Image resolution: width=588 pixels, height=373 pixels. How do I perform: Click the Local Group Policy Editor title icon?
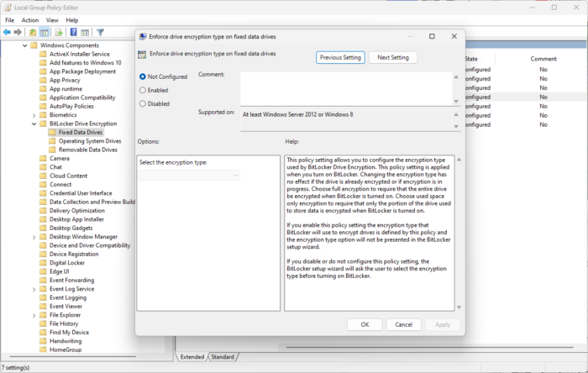click(x=8, y=8)
